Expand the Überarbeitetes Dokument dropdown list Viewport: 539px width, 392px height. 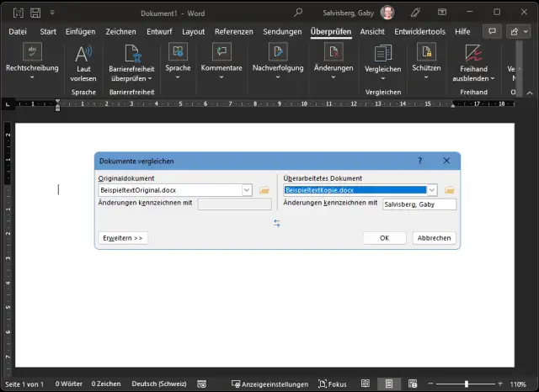click(432, 191)
